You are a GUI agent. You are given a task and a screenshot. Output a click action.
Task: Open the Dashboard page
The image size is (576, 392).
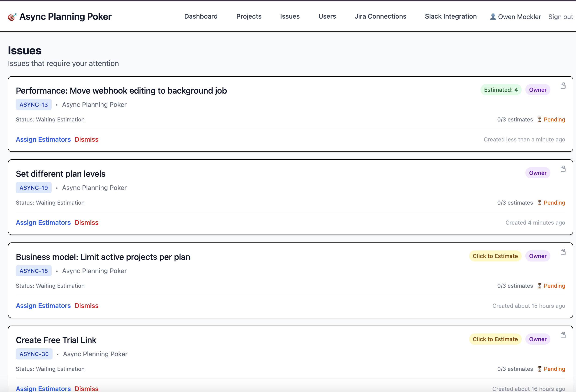click(201, 16)
